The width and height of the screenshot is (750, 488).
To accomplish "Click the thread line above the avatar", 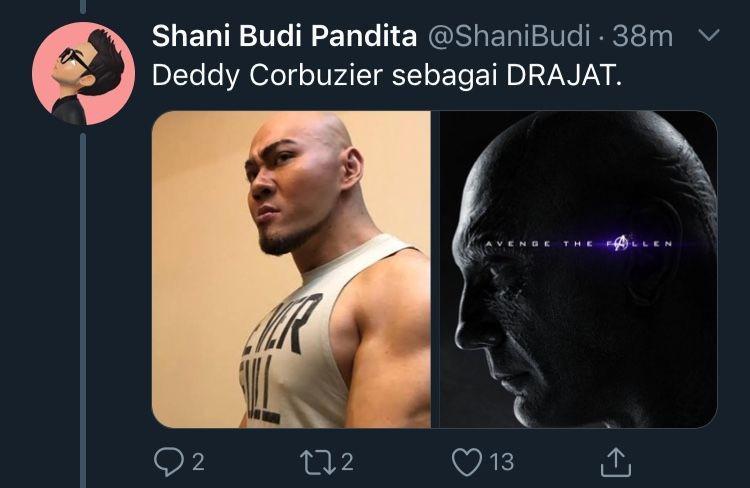I will [83, 6].
